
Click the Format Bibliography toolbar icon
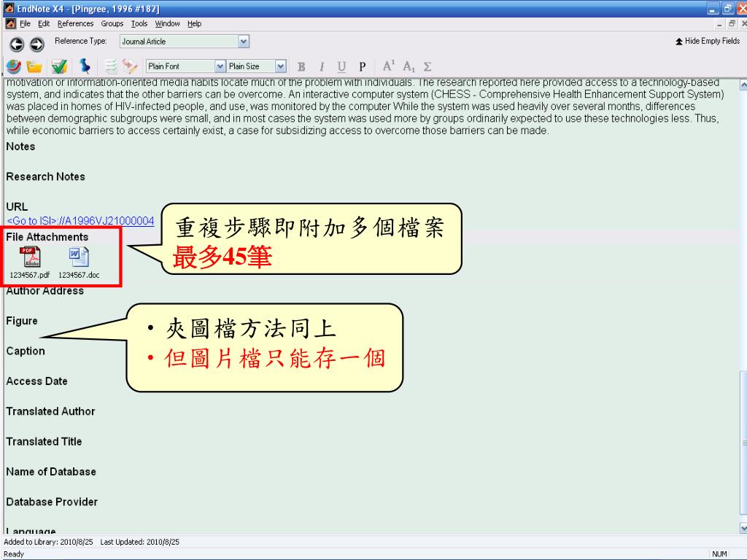pos(130,66)
